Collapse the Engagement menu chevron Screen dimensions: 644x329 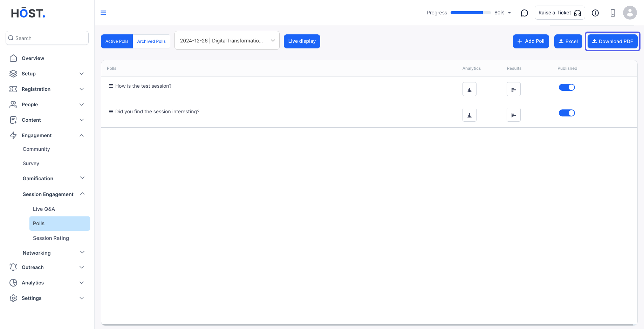[82, 135]
